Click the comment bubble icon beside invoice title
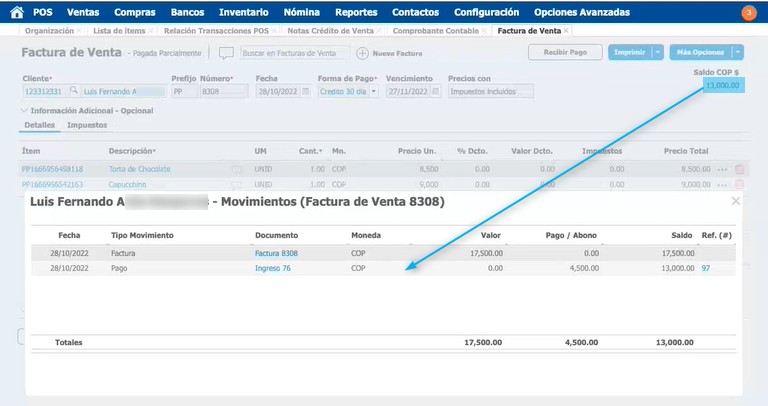Viewport: 768px width, 406px height. point(226,52)
